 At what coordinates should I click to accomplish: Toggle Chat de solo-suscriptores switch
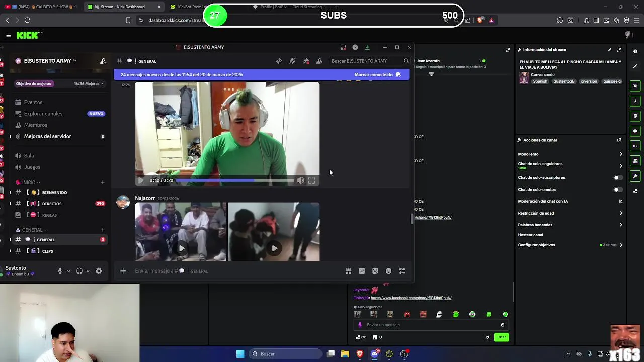(x=618, y=177)
